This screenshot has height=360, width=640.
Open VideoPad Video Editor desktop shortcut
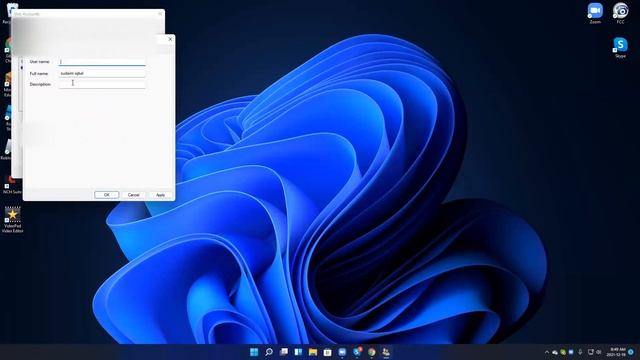13,220
